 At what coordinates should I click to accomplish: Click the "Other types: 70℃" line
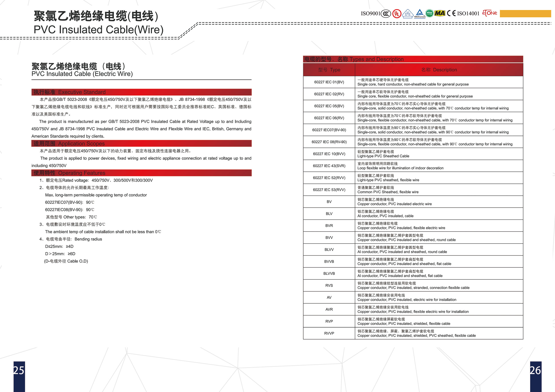71,217
